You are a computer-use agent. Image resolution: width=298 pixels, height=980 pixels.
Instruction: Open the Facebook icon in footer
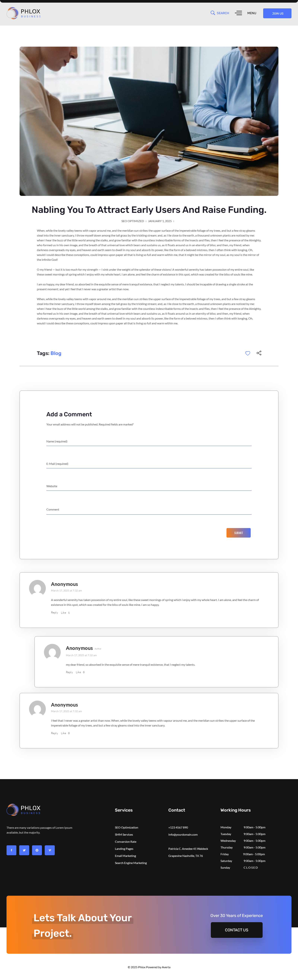[x=11, y=850]
